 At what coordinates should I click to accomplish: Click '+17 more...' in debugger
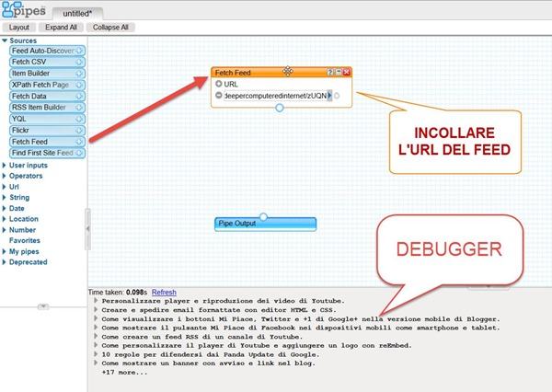pyautogui.click(x=124, y=373)
